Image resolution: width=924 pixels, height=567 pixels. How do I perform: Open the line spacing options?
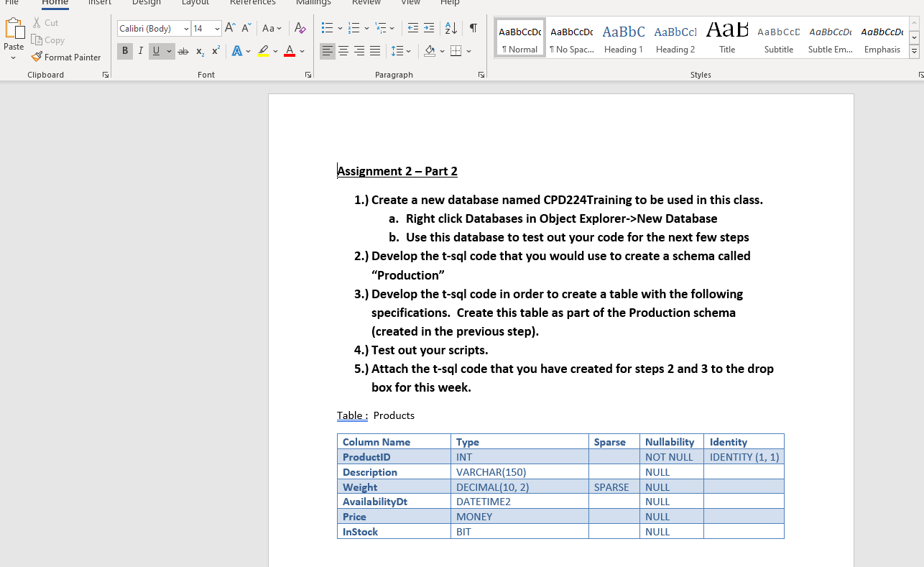click(401, 51)
